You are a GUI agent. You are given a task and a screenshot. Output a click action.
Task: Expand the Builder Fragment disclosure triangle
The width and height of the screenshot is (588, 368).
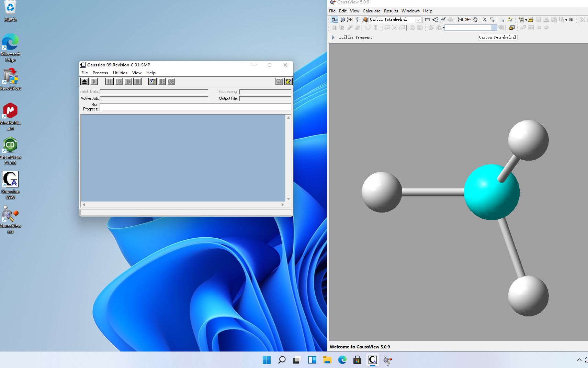(333, 37)
